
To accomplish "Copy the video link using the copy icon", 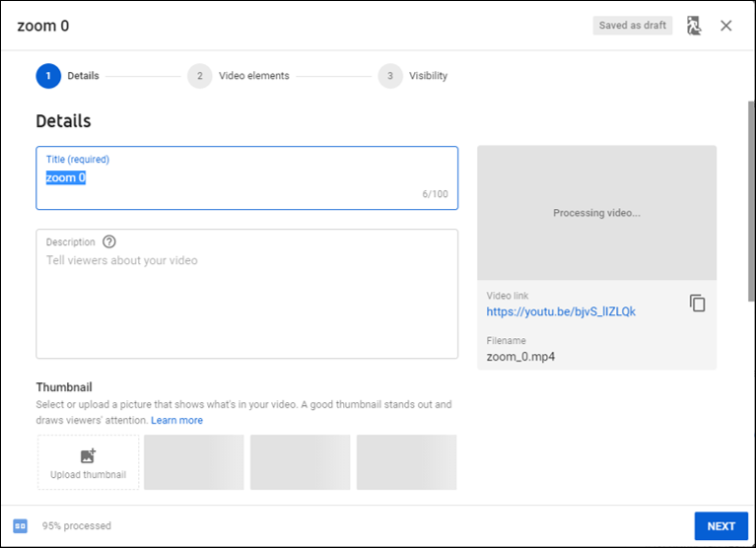I will (x=697, y=304).
